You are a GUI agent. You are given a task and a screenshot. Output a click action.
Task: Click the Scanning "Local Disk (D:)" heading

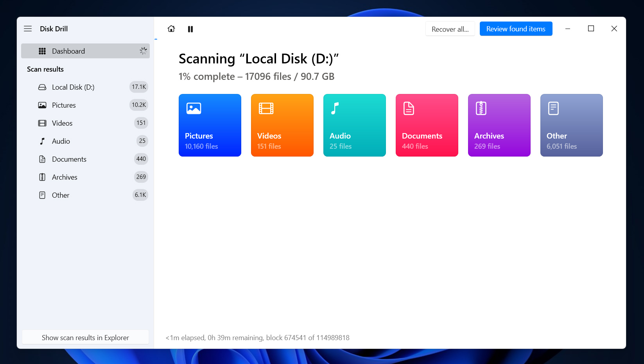[x=259, y=59]
